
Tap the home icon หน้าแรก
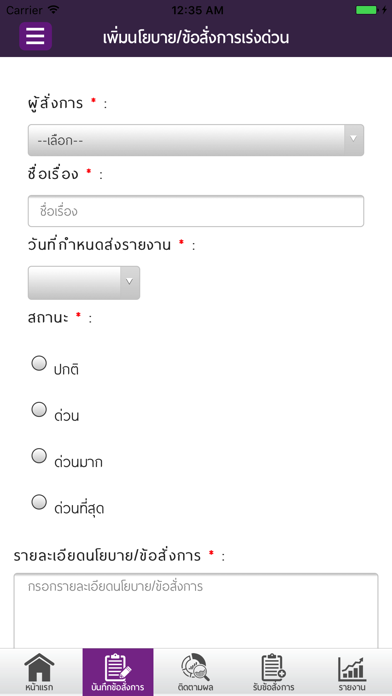pyautogui.click(x=40, y=667)
